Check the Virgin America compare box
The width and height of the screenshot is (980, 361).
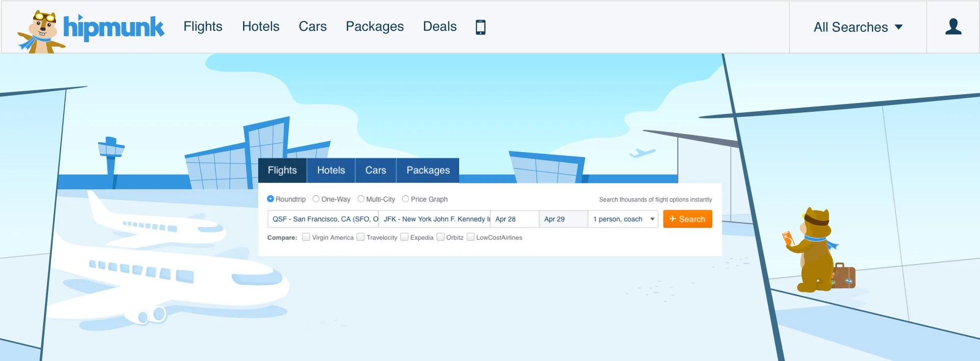click(x=306, y=237)
